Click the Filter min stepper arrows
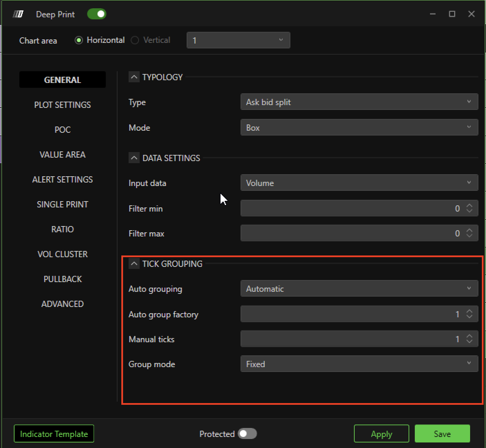Image resolution: width=486 pixels, height=448 pixels. click(x=469, y=208)
